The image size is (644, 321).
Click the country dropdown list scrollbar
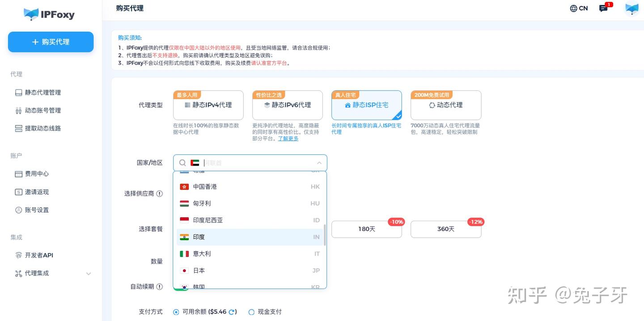[325, 235]
